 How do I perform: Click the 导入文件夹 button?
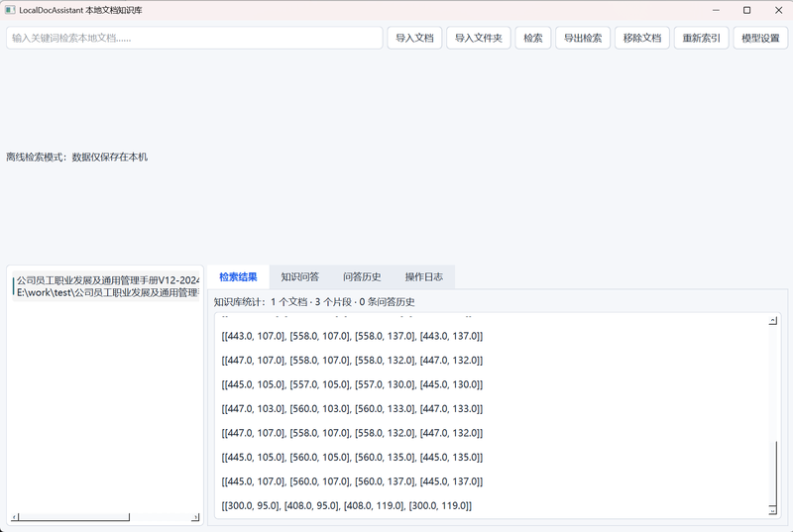[x=479, y=38]
